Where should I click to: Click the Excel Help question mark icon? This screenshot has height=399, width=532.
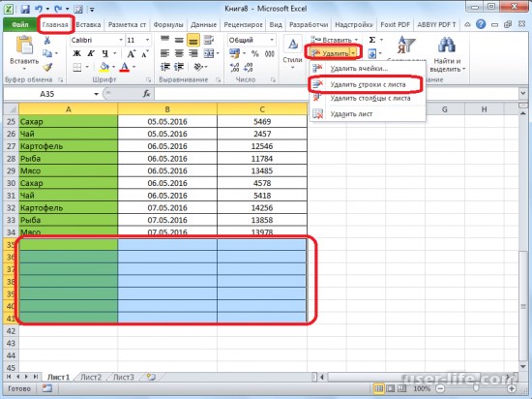point(481,24)
